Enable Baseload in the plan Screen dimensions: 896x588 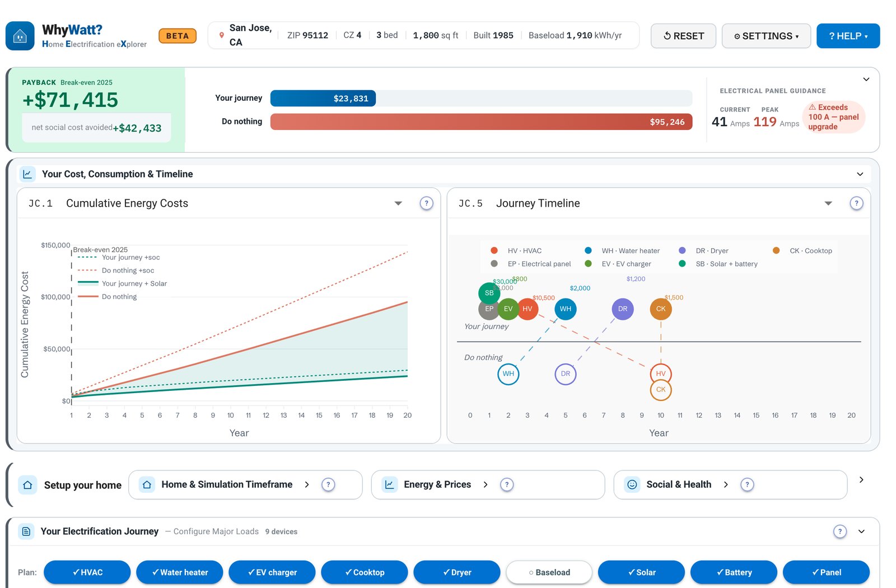(x=549, y=572)
